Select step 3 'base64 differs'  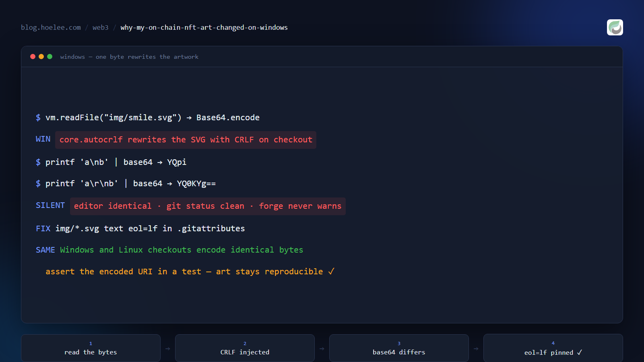[x=399, y=348]
